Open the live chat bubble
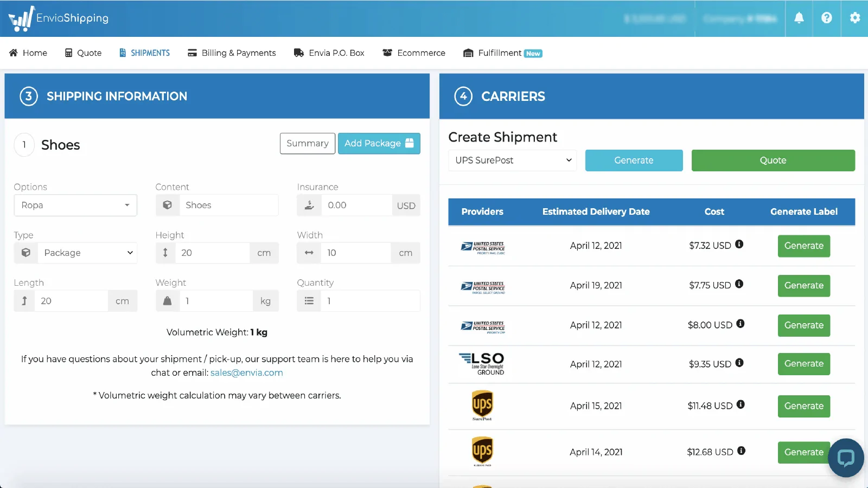Viewport: 868px width, 488px height. 846,458
